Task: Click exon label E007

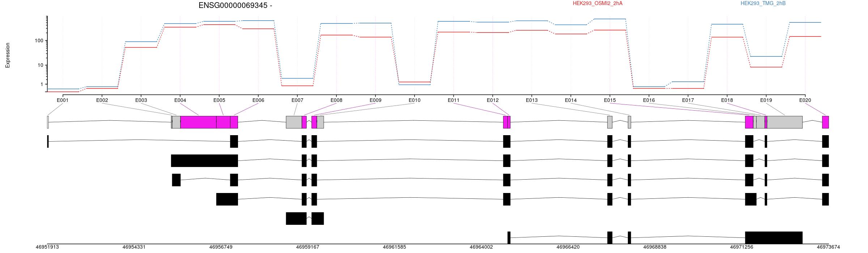Action: (297, 100)
